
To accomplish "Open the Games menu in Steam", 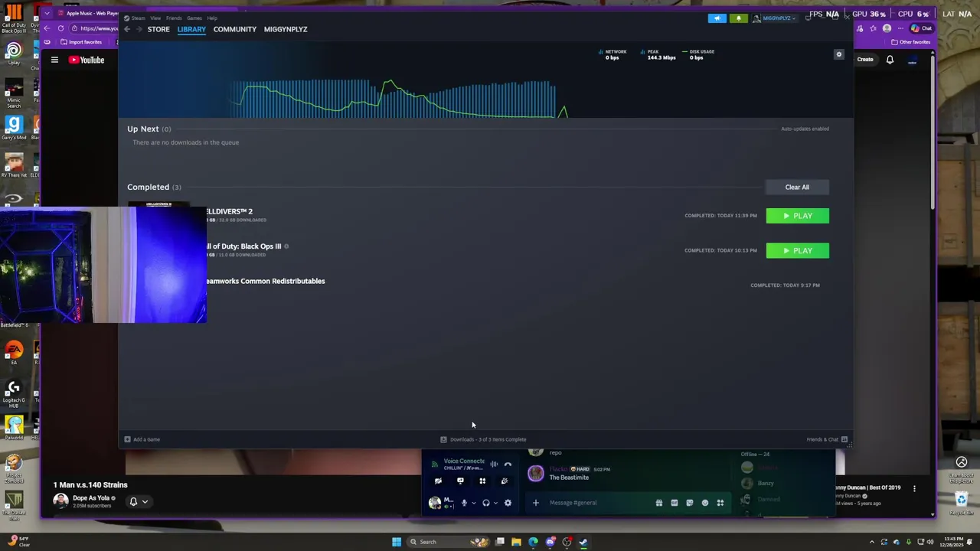I will point(194,18).
